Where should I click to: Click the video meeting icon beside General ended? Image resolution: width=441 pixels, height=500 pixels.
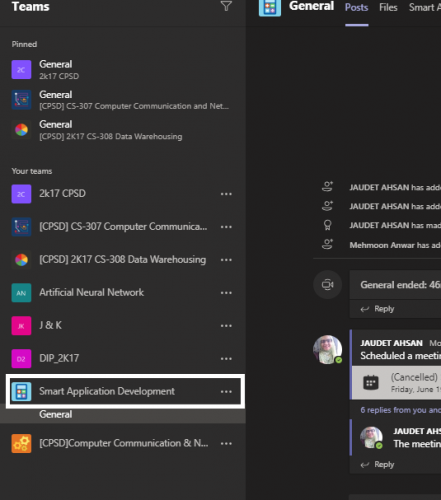pos(328,285)
